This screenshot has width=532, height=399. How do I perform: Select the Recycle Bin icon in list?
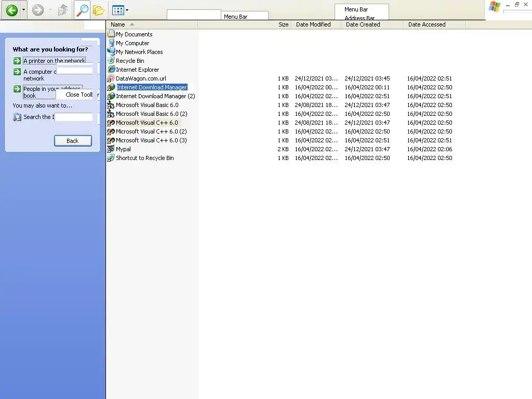111,60
